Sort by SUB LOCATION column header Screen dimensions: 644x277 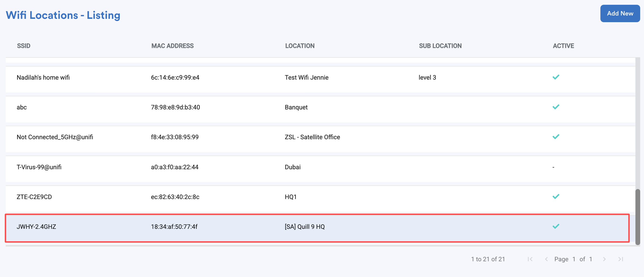pyautogui.click(x=440, y=46)
